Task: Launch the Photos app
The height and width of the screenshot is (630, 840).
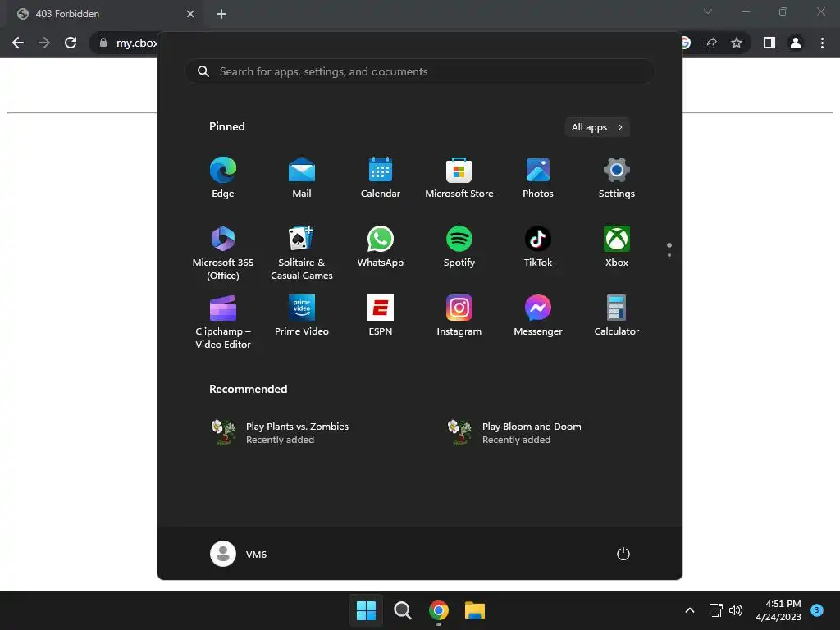Action: pos(538,177)
